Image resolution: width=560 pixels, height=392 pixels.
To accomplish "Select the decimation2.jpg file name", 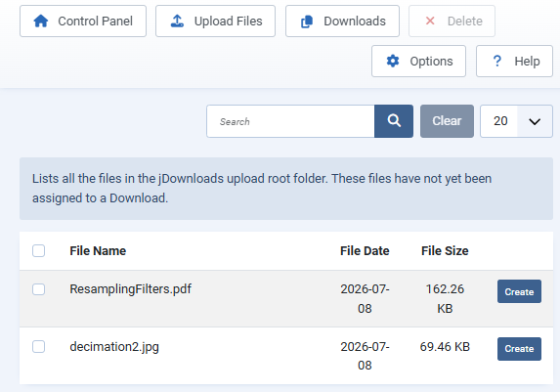I will click(x=114, y=347).
